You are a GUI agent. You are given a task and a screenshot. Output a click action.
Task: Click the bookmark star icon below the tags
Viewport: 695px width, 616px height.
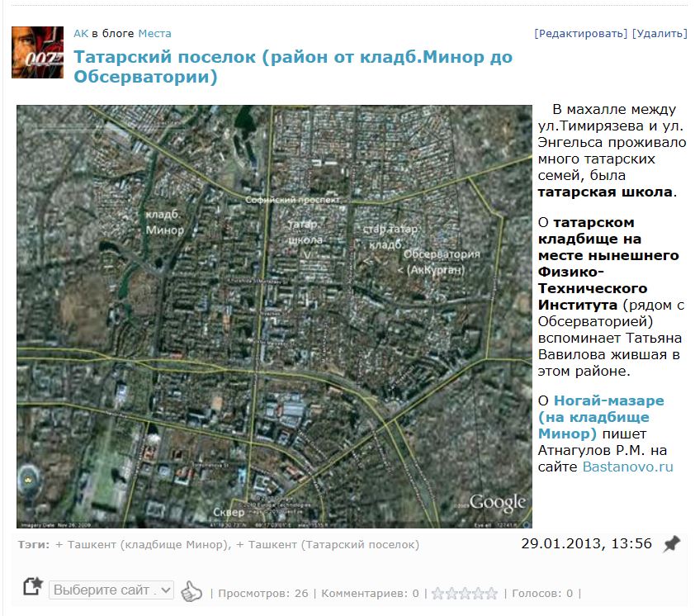(32, 587)
